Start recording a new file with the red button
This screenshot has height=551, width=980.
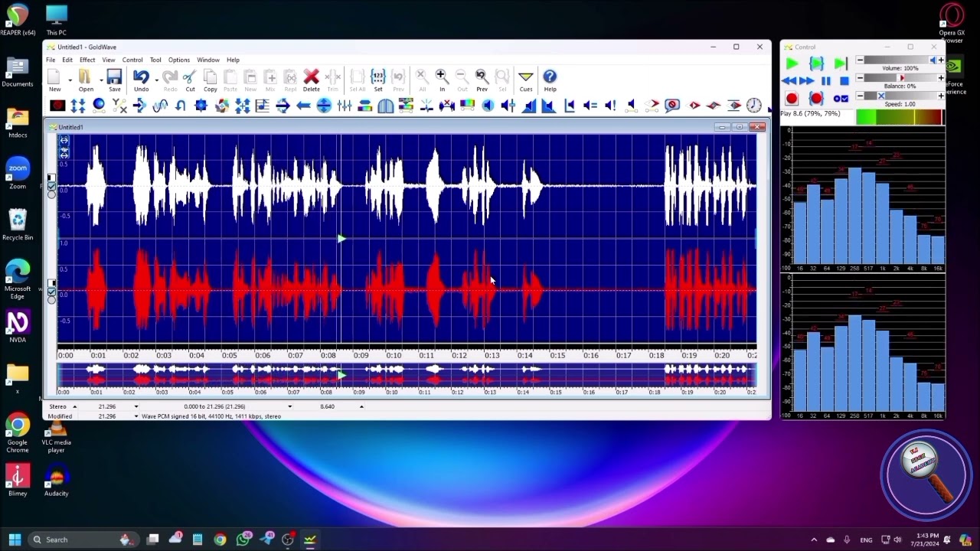(792, 99)
